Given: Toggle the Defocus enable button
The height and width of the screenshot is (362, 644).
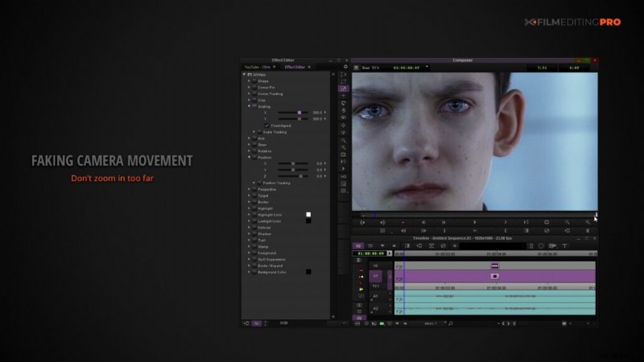Looking at the screenshot, I should [254, 228].
